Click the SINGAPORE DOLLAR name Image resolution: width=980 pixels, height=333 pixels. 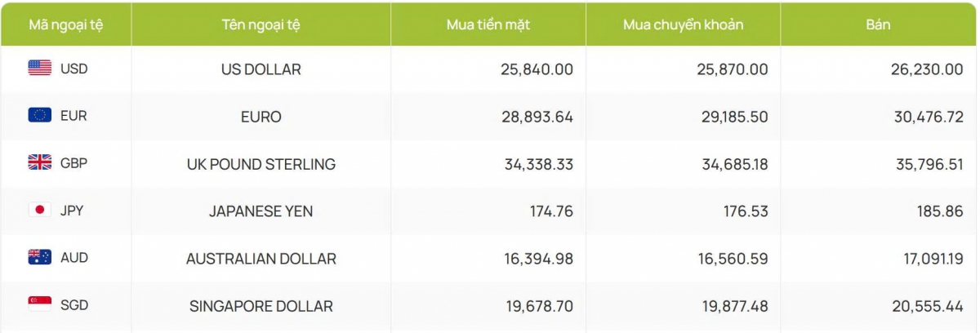pos(261,306)
